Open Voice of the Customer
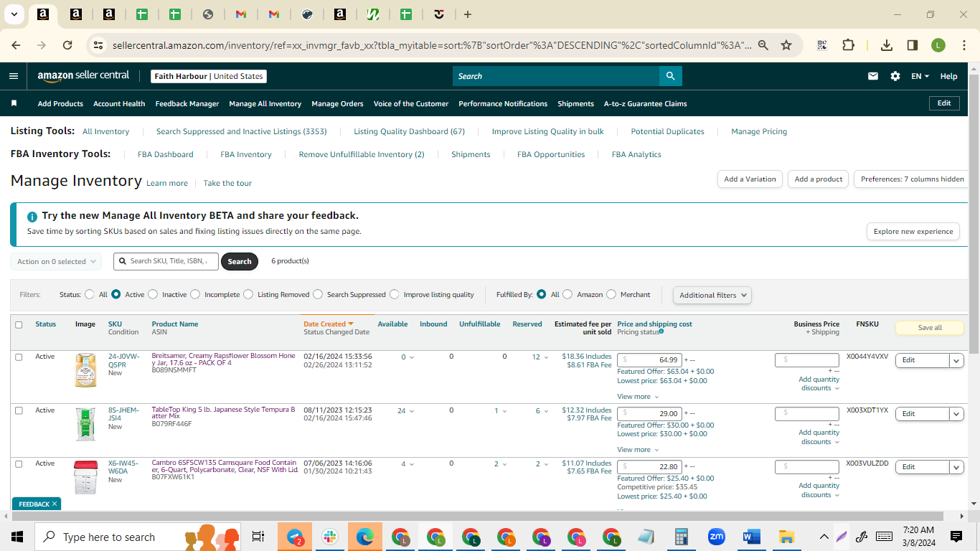The height and width of the screenshot is (551, 980). (411, 103)
